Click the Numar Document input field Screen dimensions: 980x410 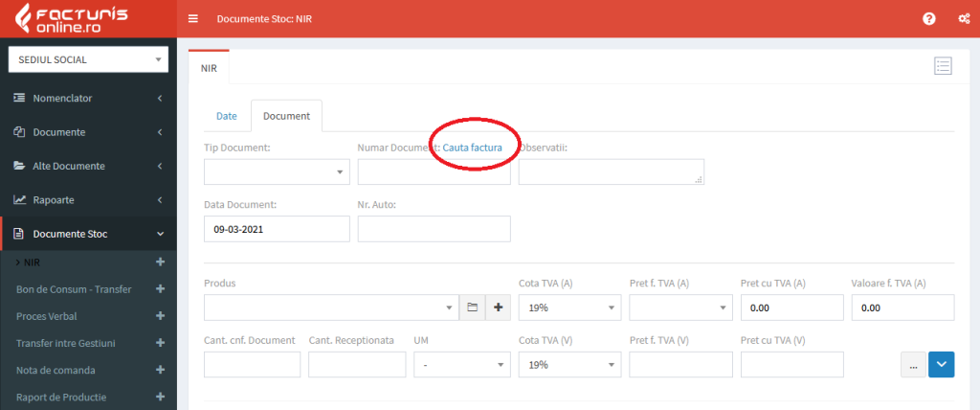pos(434,171)
